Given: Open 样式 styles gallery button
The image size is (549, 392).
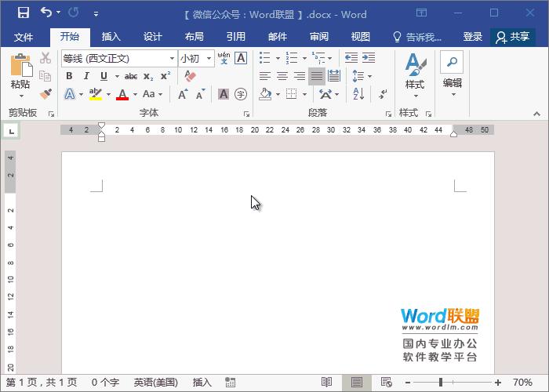Looking at the screenshot, I should 415,75.
